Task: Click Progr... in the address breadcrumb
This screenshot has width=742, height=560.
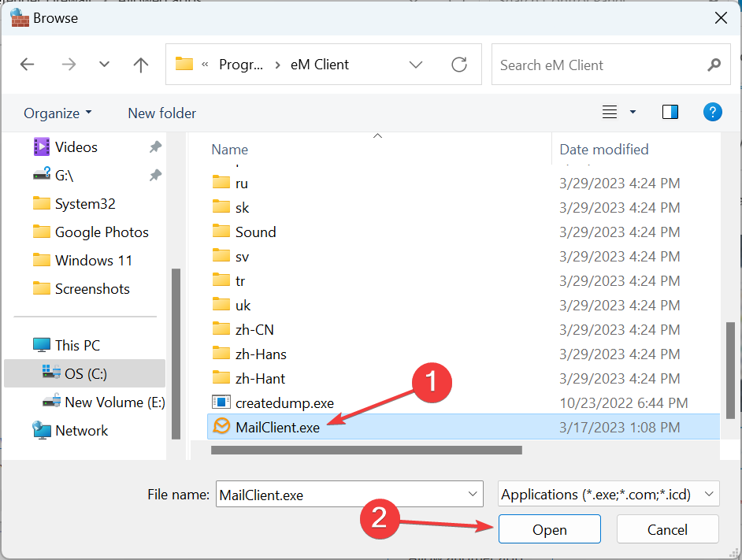Action: 241,65
